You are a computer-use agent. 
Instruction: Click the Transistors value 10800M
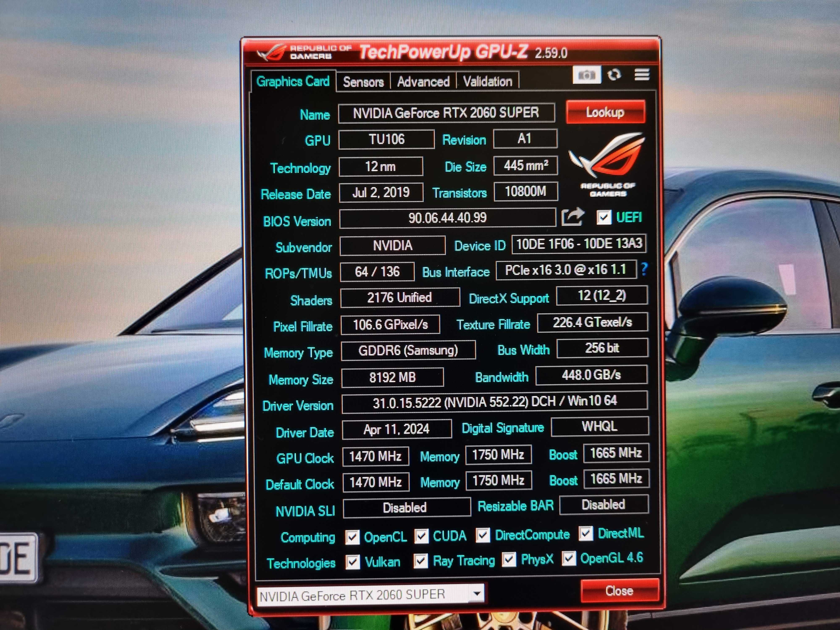tap(526, 191)
